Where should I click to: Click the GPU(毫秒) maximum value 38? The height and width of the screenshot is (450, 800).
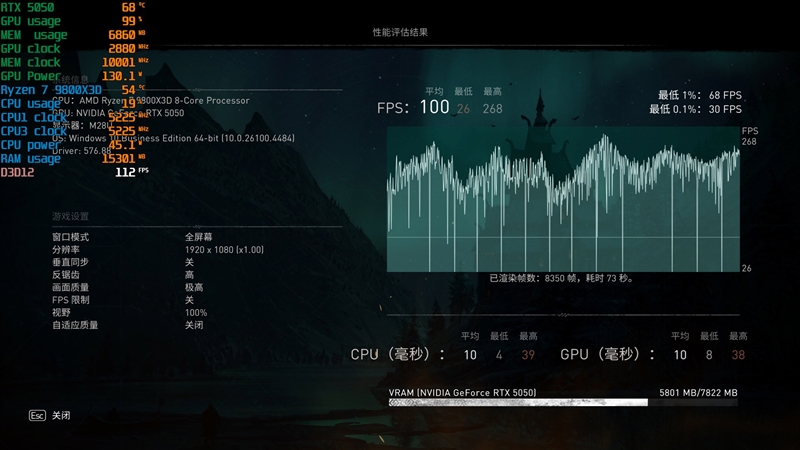pyautogui.click(x=738, y=355)
